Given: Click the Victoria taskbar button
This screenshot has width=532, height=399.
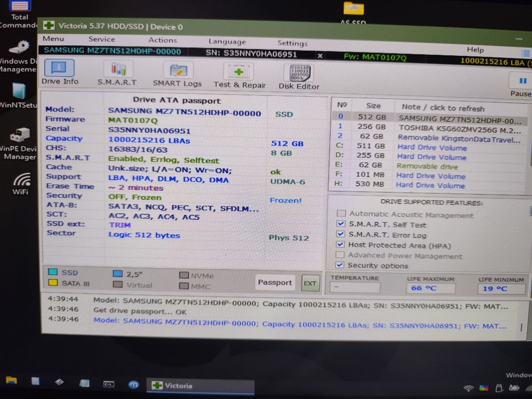Looking at the screenshot, I should coord(200,386).
